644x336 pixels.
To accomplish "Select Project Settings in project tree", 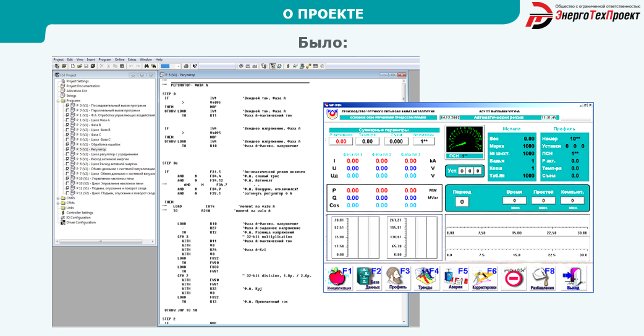I will tap(77, 81).
